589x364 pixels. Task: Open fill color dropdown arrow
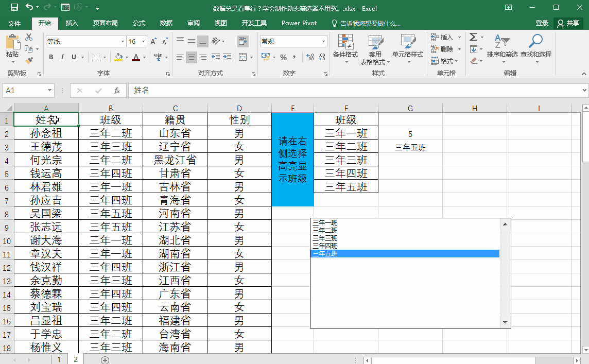(x=127, y=58)
